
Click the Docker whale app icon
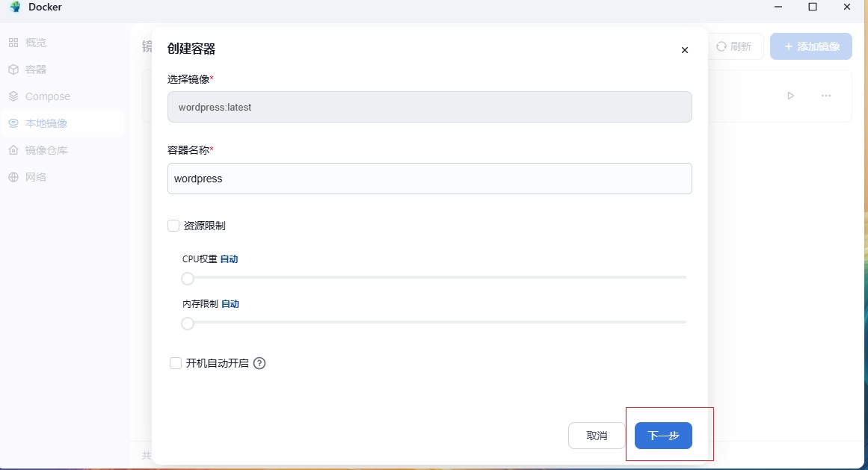click(x=14, y=7)
